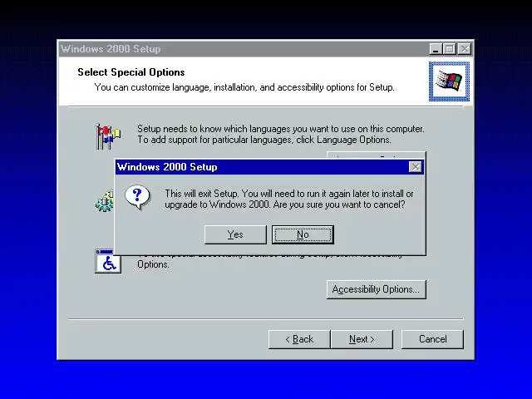The image size is (532, 399).
Task: Maximize the Windows 2000 Setup window
Action: pyautogui.click(x=450, y=49)
